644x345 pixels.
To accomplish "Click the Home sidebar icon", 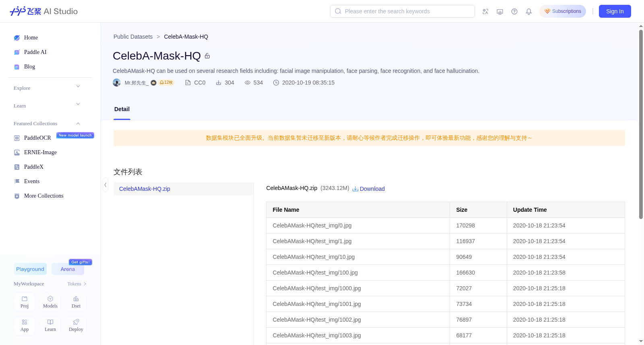I will tap(17, 38).
